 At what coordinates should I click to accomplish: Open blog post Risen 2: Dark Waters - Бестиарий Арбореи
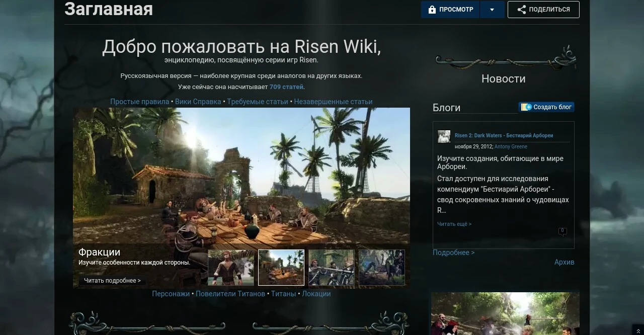coord(504,136)
